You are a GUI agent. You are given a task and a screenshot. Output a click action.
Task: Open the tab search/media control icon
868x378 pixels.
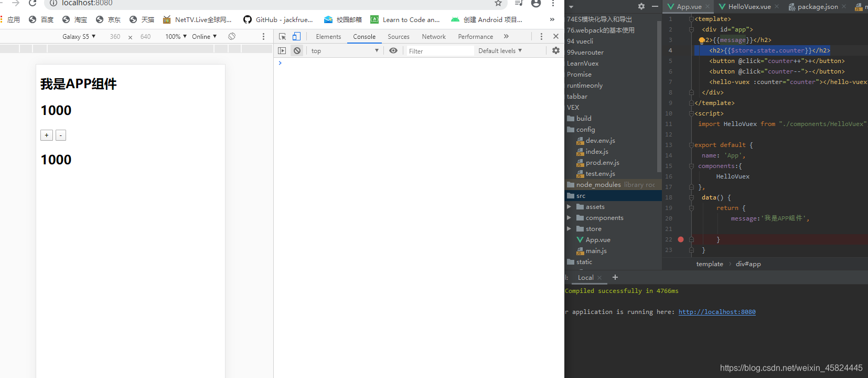pyautogui.click(x=519, y=3)
